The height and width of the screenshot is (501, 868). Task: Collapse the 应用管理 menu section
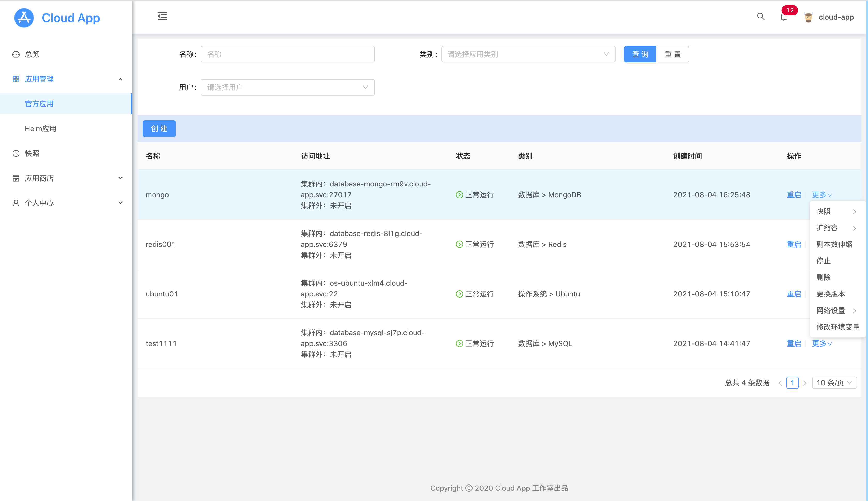coord(120,79)
